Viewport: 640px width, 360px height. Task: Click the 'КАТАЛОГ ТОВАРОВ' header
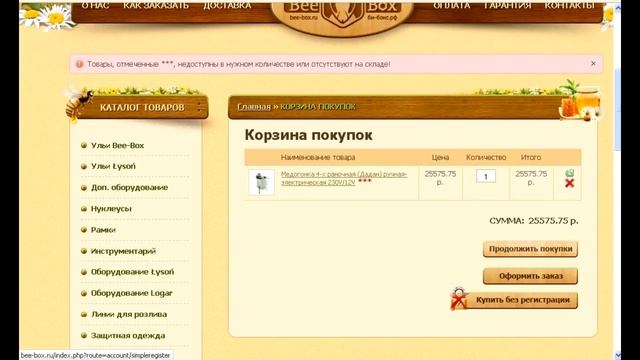click(x=142, y=107)
